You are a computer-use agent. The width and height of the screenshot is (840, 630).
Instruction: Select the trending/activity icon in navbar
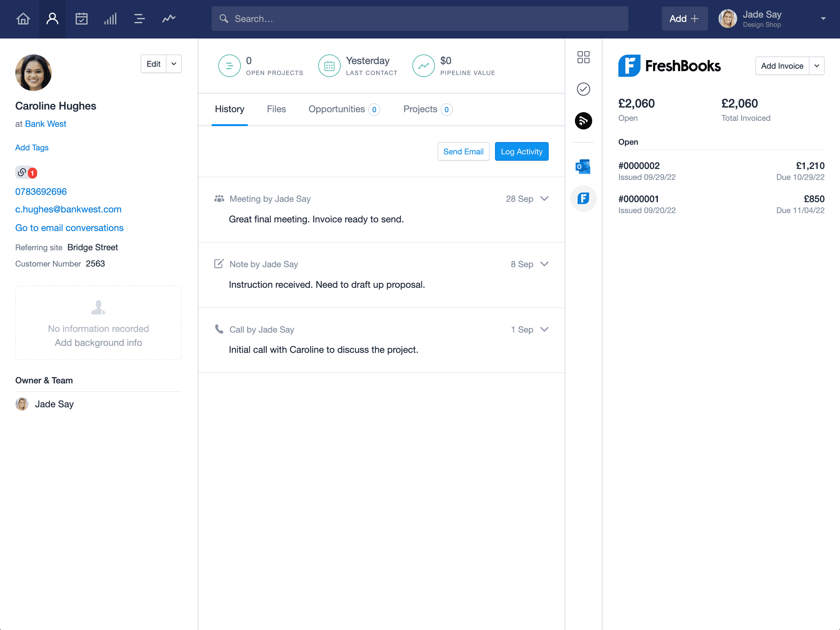tap(168, 19)
